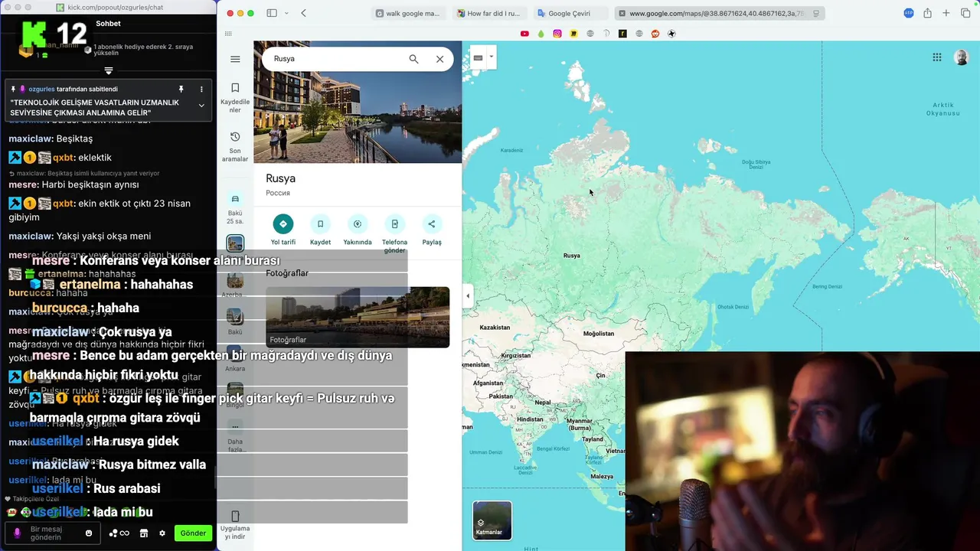Clear the Rusya search with X icon
The height and width of the screenshot is (551, 980).
(x=439, y=59)
